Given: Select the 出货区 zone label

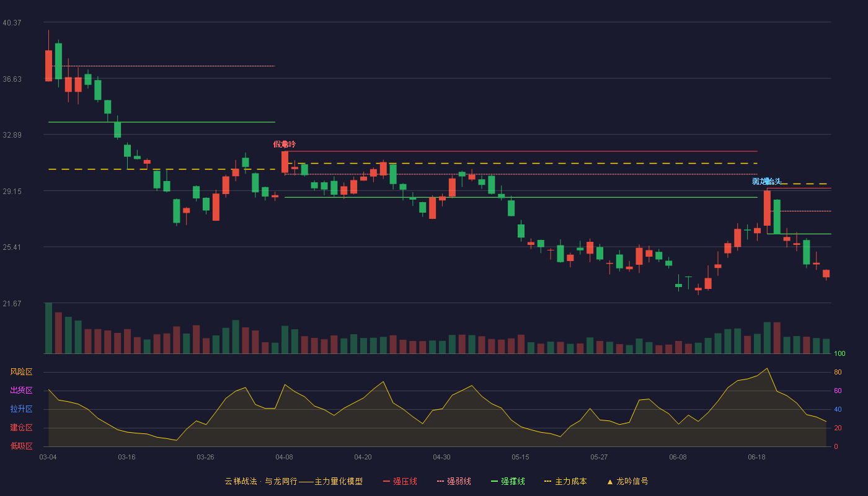Looking at the screenshot, I should point(21,391).
